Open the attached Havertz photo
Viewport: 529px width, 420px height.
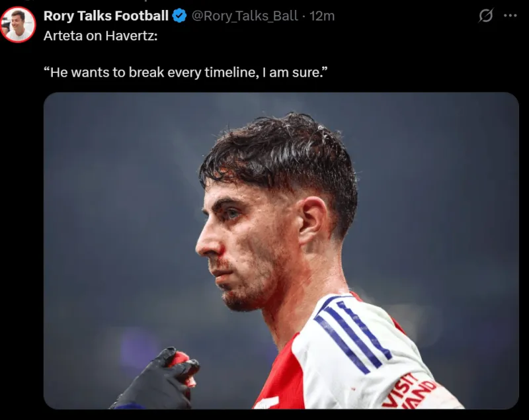[x=281, y=250]
